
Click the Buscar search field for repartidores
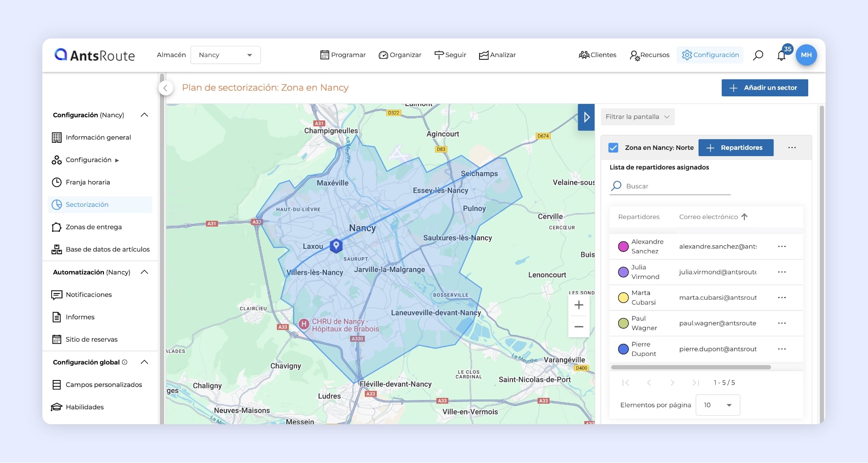pyautogui.click(x=670, y=186)
